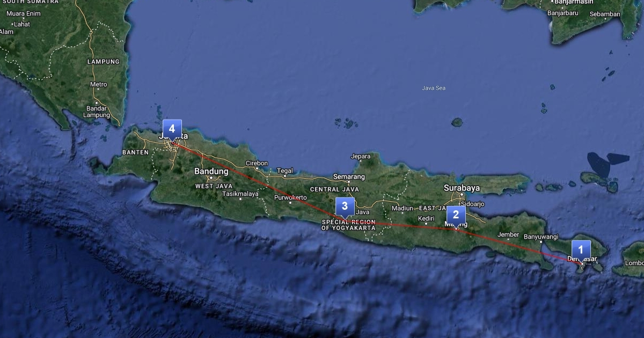Click the Bandung city label
The image size is (644, 338).
[x=211, y=172]
